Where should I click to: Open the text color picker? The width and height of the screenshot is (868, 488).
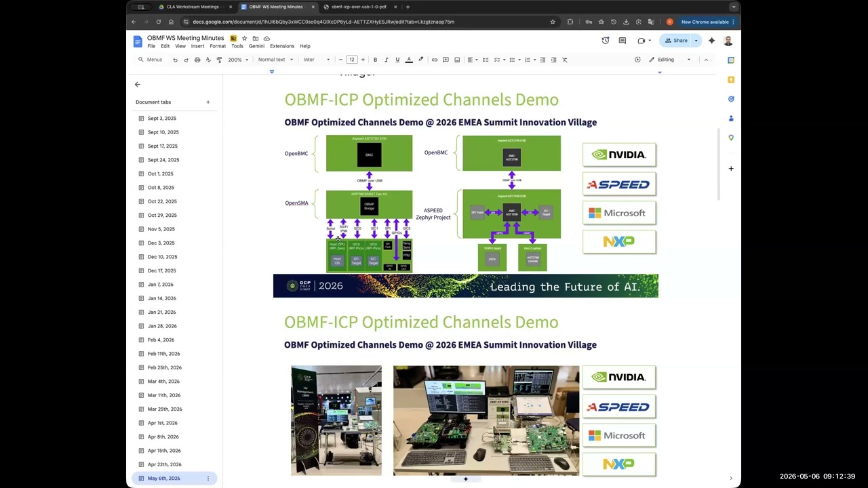pos(409,60)
